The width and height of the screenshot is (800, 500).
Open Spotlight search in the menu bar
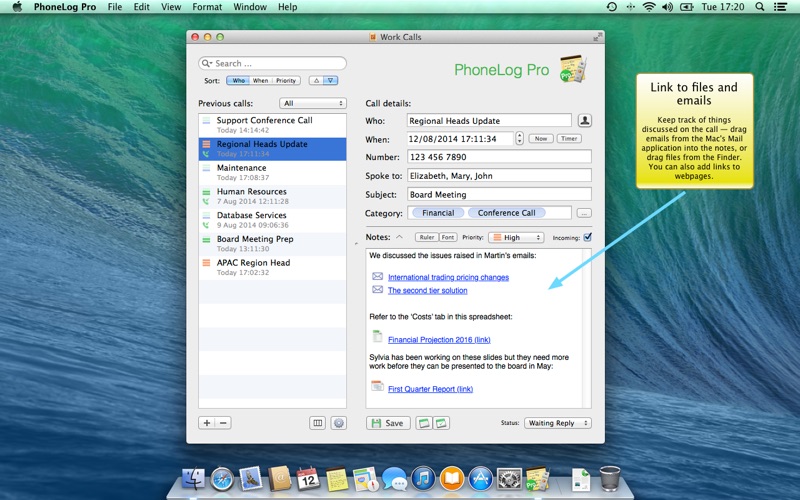pos(760,7)
